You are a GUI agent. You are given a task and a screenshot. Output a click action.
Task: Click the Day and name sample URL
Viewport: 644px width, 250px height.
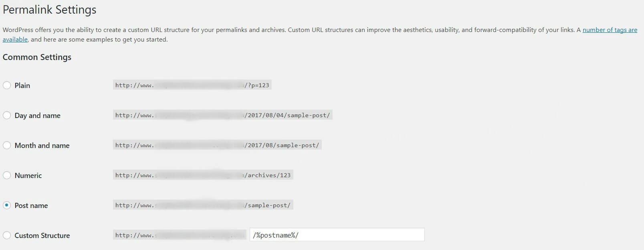tap(222, 115)
